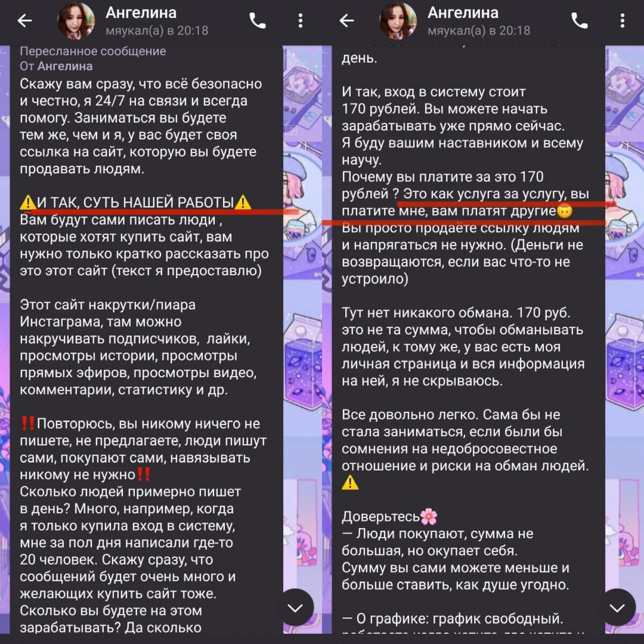The height and width of the screenshot is (644, 644).
Task: Start a phone call in right chat header
Action: pos(580,21)
